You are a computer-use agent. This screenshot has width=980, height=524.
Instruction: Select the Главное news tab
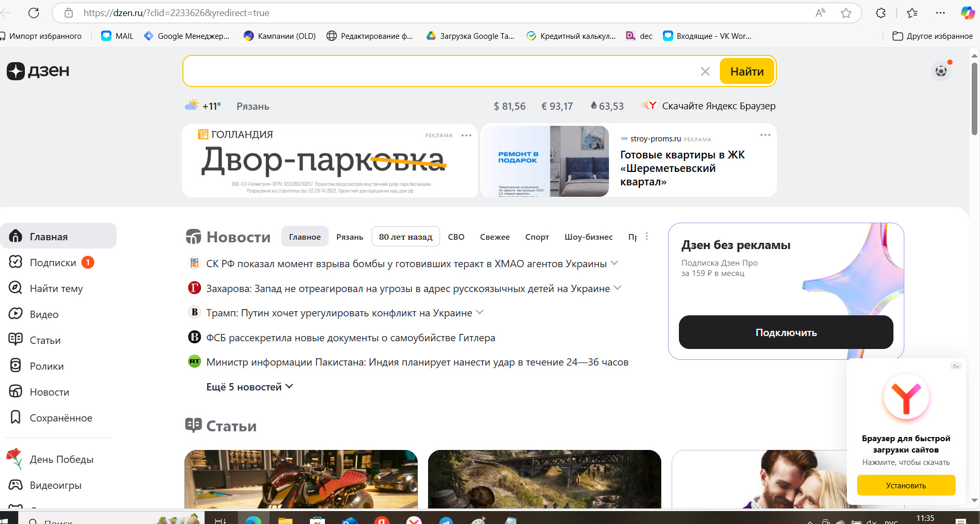[x=305, y=237]
